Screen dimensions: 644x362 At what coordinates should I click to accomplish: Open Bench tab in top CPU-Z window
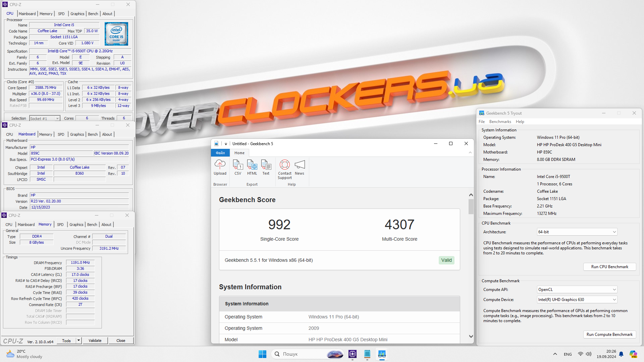pyautogui.click(x=93, y=14)
